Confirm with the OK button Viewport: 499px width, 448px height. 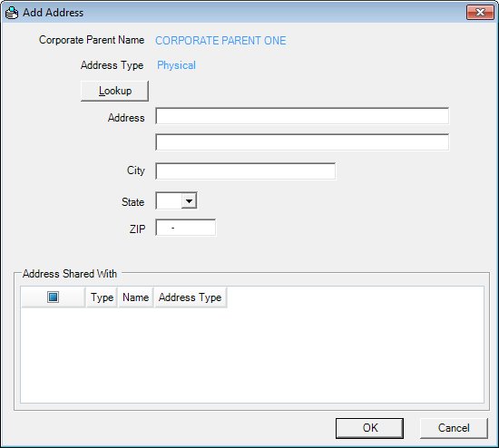tap(369, 428)
